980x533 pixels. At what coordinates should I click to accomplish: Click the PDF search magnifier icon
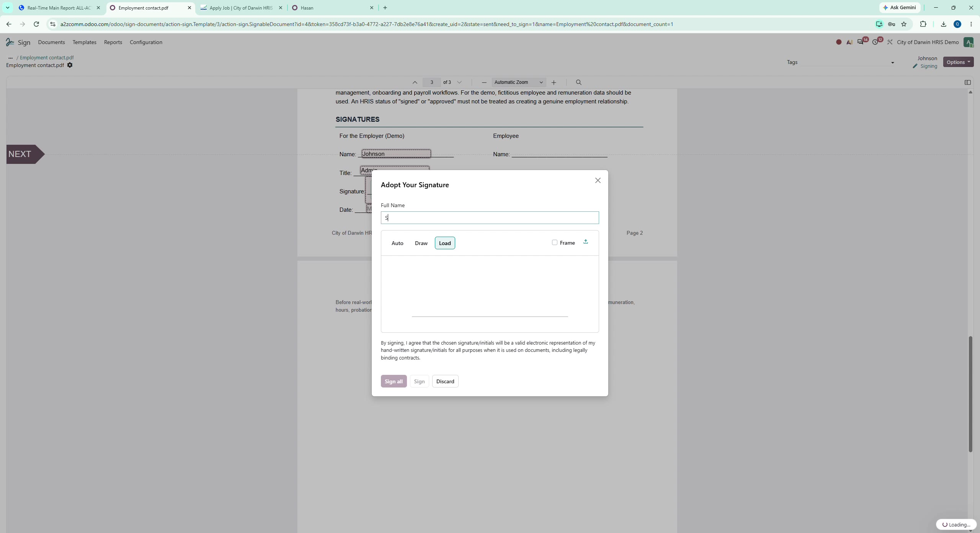point(578,82)
